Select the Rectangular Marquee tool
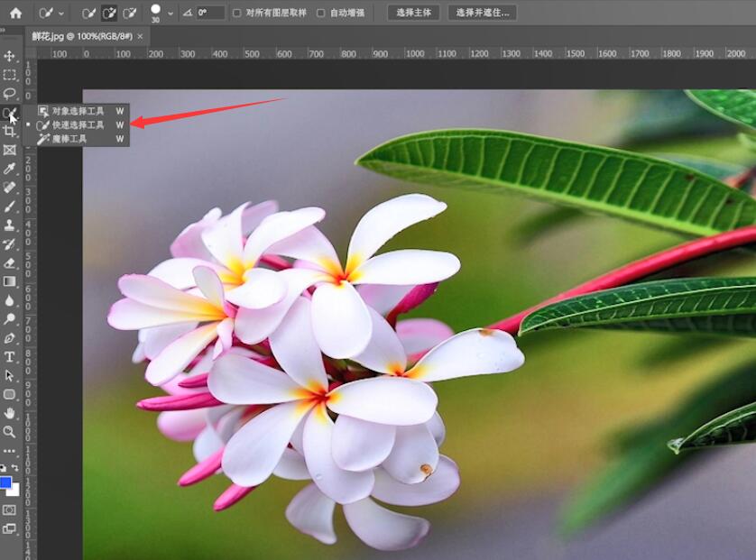The height and width of the screenshot is (560, 756). click(x=9, y=75)
